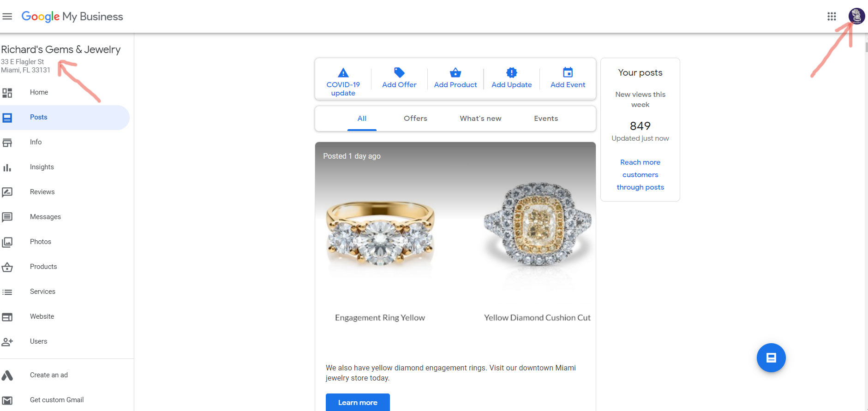The width and height of the screenshot is (868, 411).
Task: Click the Info storefront icon
Action: click(x=7, y=143)
